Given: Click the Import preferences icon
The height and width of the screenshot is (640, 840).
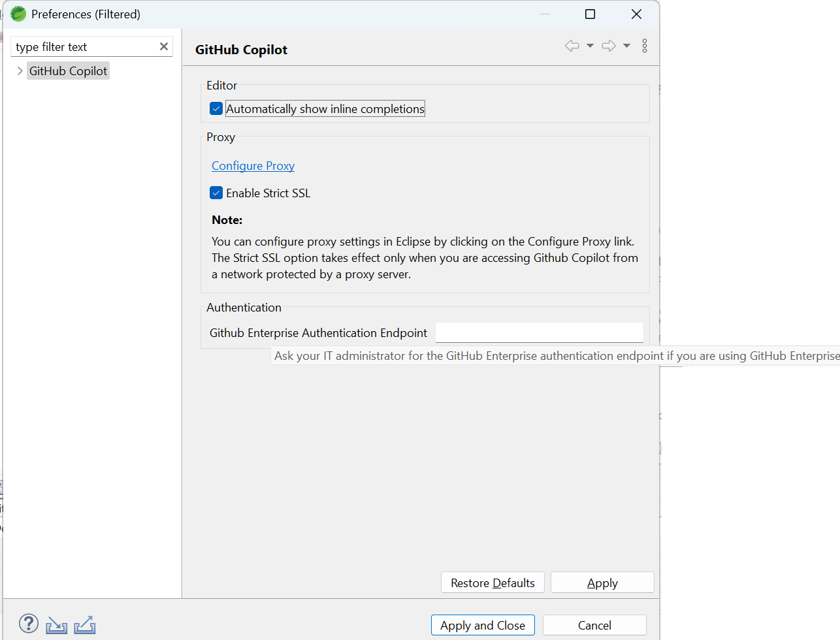Looking at the screenshot, I should [57, 625].
